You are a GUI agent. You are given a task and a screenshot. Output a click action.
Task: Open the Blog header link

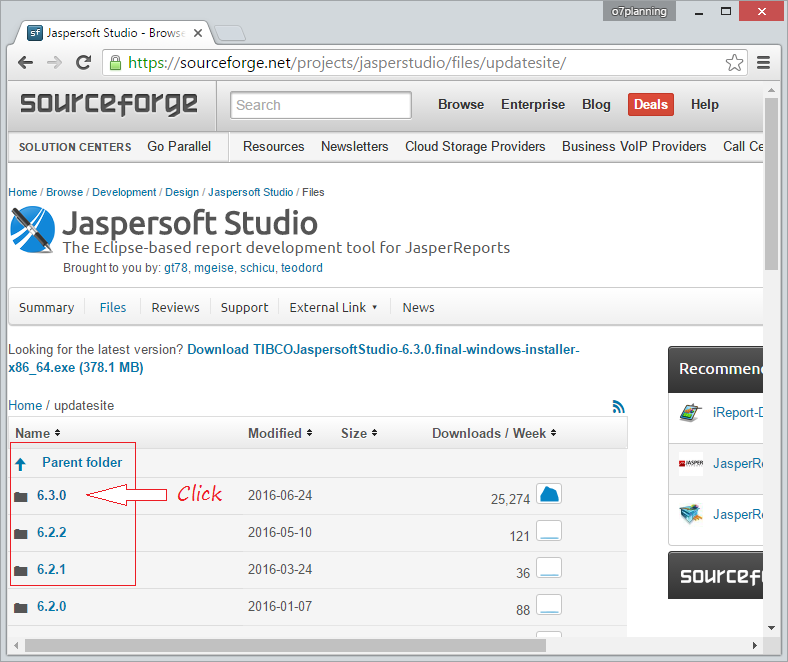click(596, 105)
